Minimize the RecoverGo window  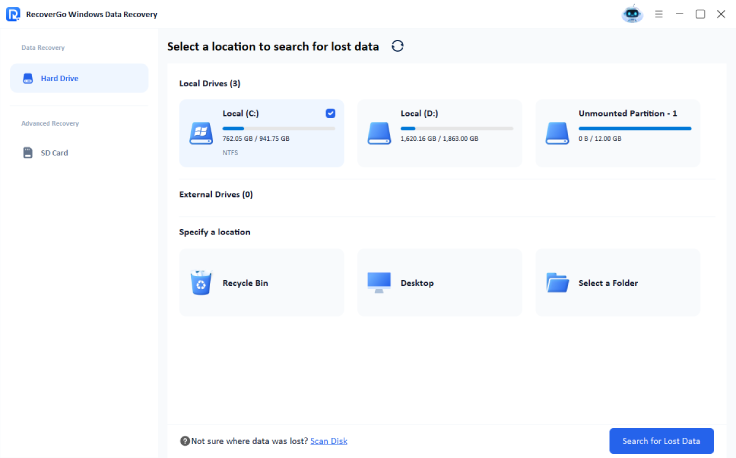679,14
